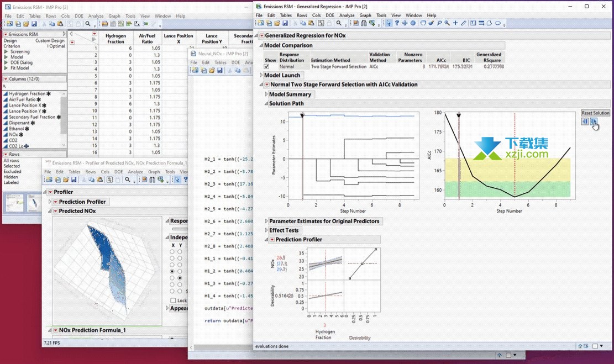Click the selected X radio button in the fourth row
614x364 pixels.
point(172,271)
